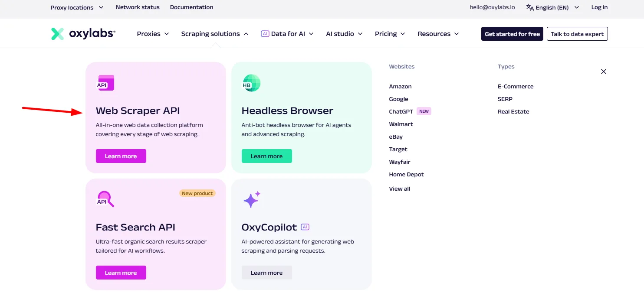The height and width of the screenshot is (299, 644).
Task: Open the Proxies dropdown
Action: tap(153, 33)
